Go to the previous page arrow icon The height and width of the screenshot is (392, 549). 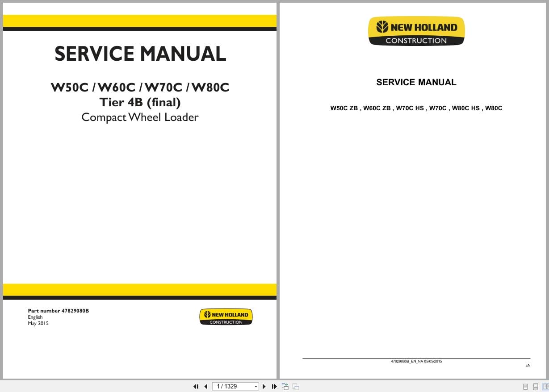point(206,386)
